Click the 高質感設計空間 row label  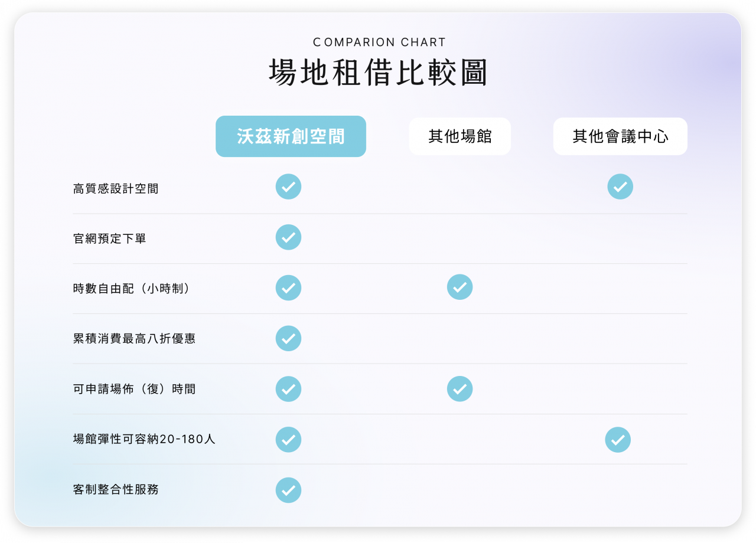click(116, 189)
